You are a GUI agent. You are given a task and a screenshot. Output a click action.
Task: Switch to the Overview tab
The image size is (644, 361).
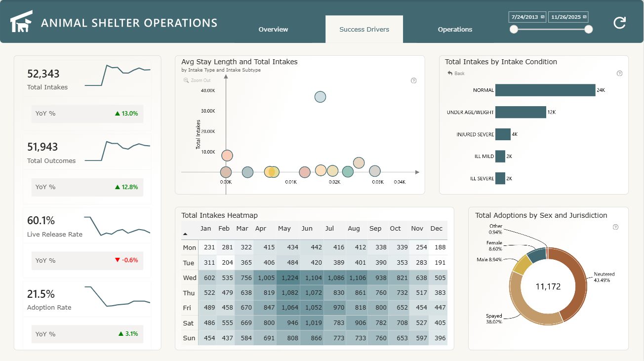click(x=273, y=30)
